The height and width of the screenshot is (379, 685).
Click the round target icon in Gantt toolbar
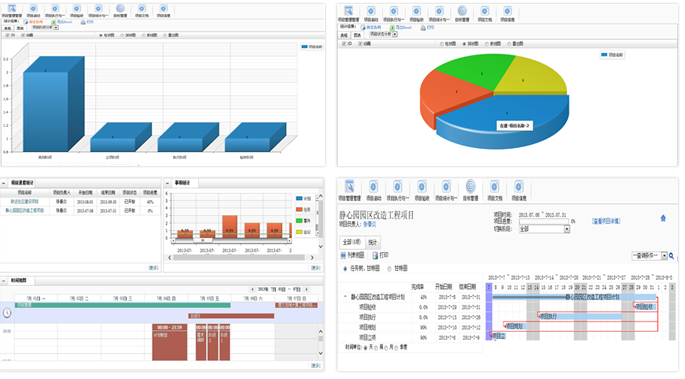tap(470, 186)
